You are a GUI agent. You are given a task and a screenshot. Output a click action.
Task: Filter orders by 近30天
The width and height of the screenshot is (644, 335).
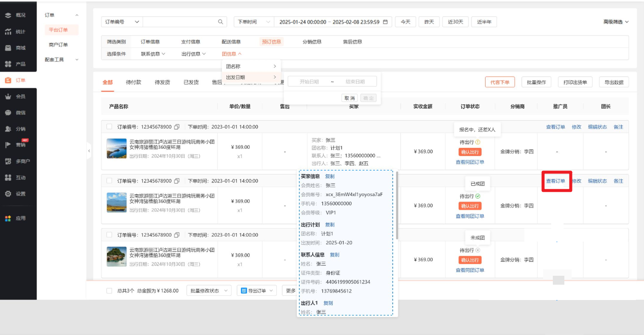pyautogui.click(x=455, y=22)
